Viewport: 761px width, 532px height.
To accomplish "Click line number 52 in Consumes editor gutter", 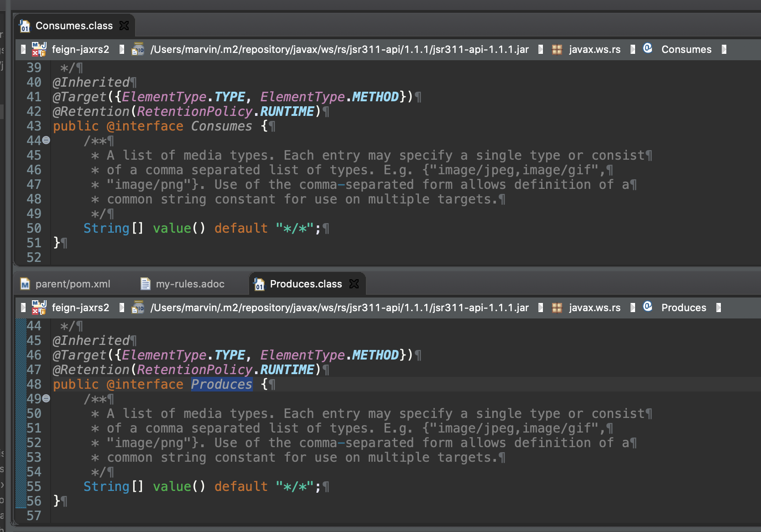I will tap(34, 257).
